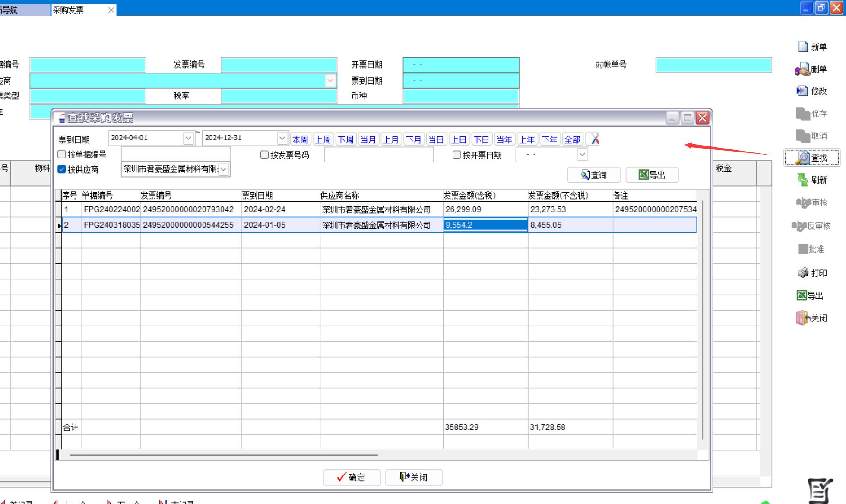
Task: Select the 当月 quick date link
Action: tap(368, 139)
